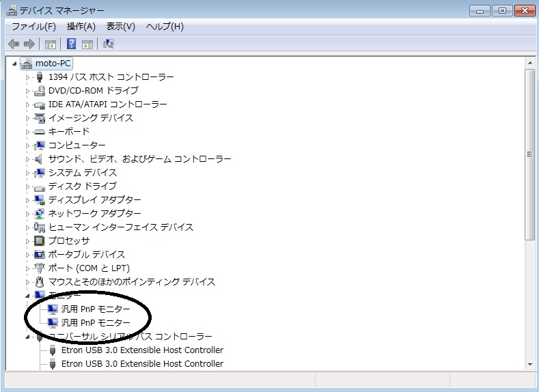Viewport: 539px width, 392px height.
Task: Click the scrollbar up arrow
Action: [x=530, y=64]
